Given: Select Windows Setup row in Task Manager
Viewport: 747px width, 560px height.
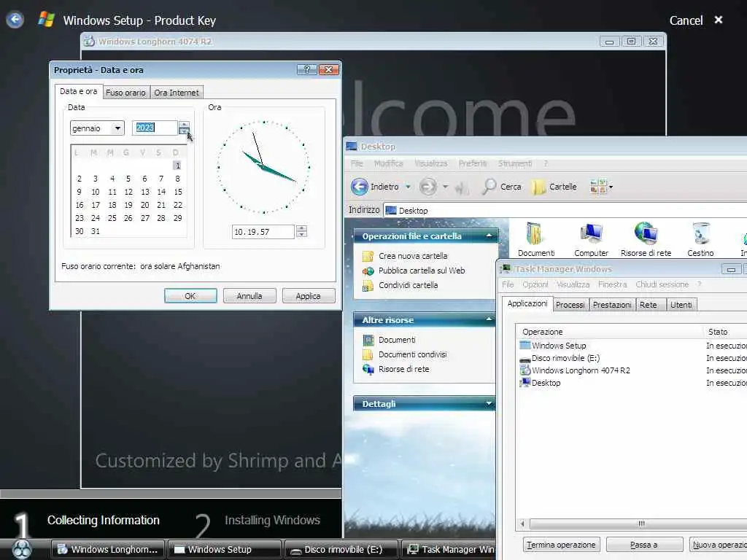Looking at the screenshot, I should click(x=631, y=346).
